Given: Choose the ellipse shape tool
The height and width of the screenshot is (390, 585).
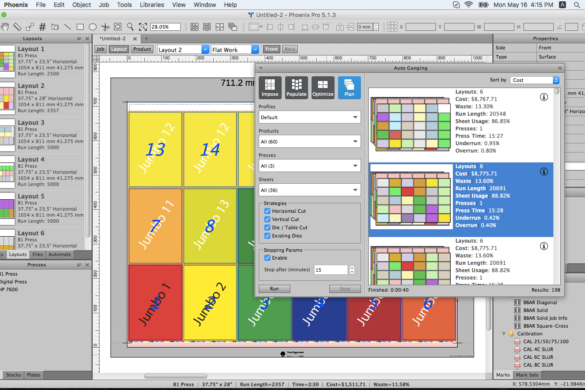Looking at the screenshot, I should [93, 27].
